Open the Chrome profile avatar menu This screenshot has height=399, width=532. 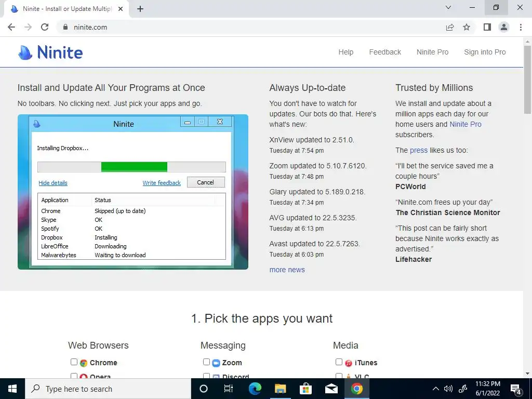pyautogui.click(x=504, y=27)
